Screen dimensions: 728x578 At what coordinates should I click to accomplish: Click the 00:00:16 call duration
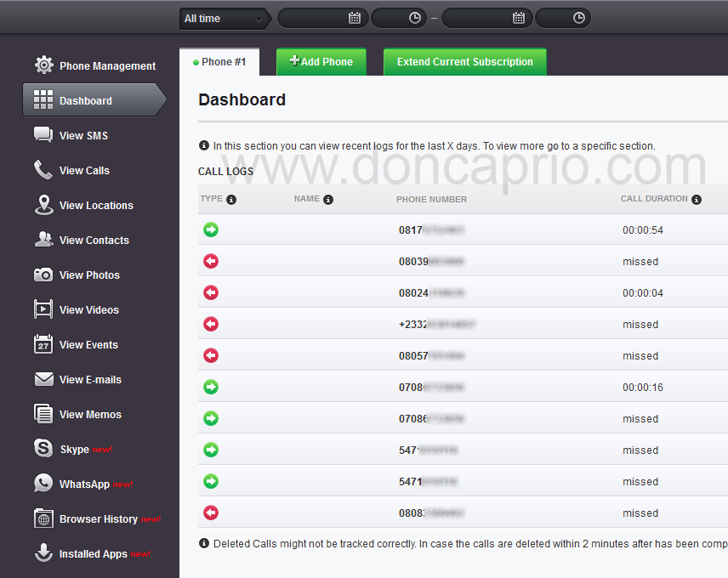[x=643, y=388]
